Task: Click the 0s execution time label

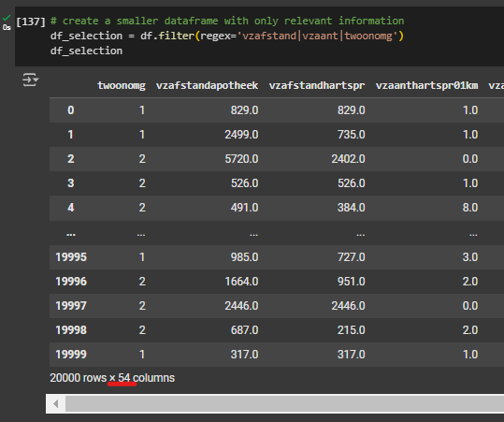Action: [x=7, y=28]
